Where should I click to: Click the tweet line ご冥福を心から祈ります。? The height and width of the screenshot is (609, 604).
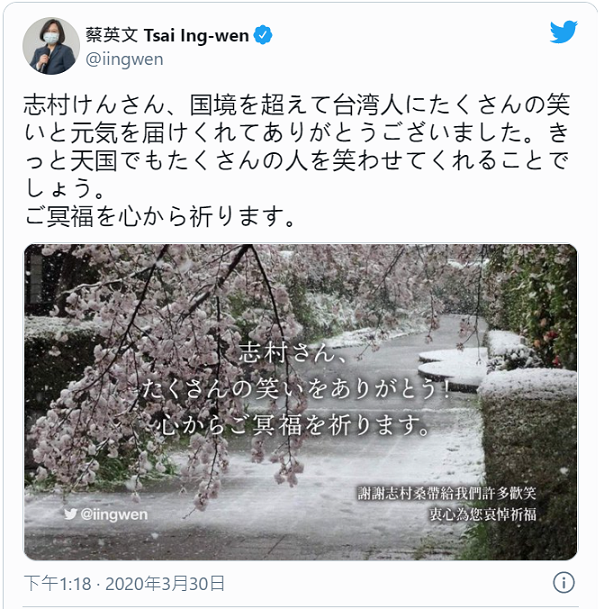[160, 216]
